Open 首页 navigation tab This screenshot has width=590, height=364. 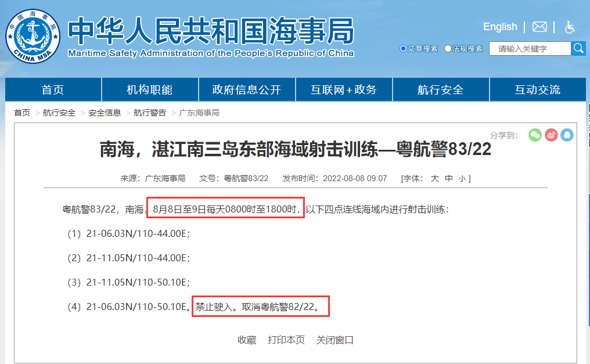[53, 89]
